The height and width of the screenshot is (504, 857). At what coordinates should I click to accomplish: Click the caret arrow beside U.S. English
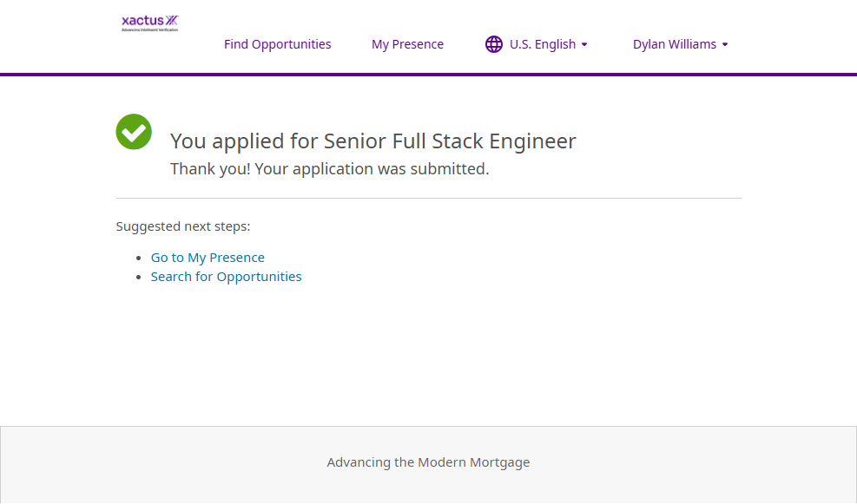tap(584, 45)
